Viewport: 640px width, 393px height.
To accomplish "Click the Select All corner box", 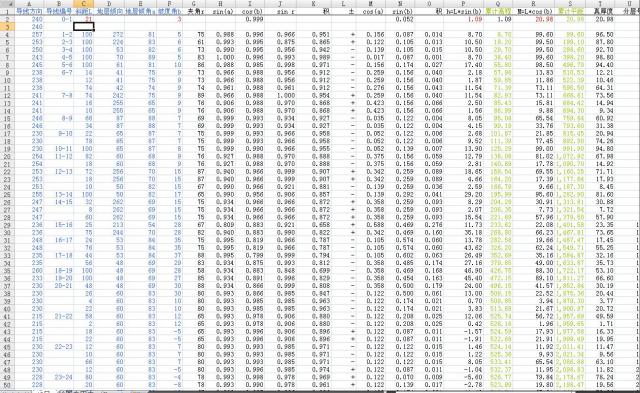I will pyautogui.click(x=7, y=4).
